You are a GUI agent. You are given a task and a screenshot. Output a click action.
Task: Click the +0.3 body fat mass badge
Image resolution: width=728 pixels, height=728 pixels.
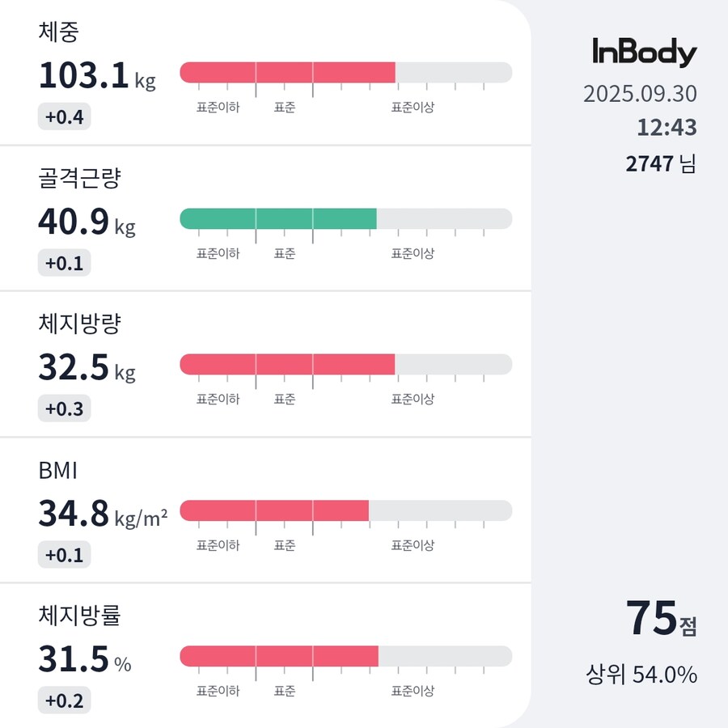tap(64, 408)
